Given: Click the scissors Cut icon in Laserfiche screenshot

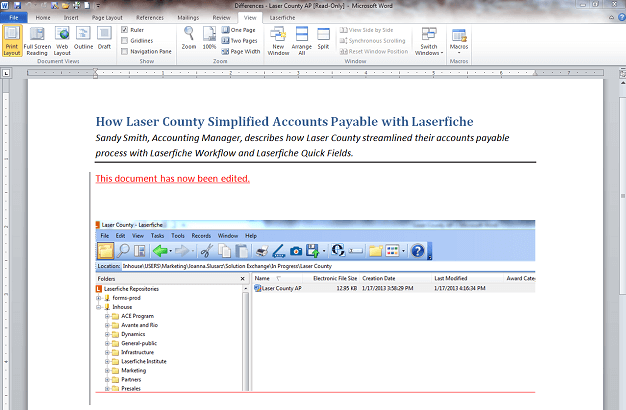Looking at the screenshot, I should click(x=206, y=251).
